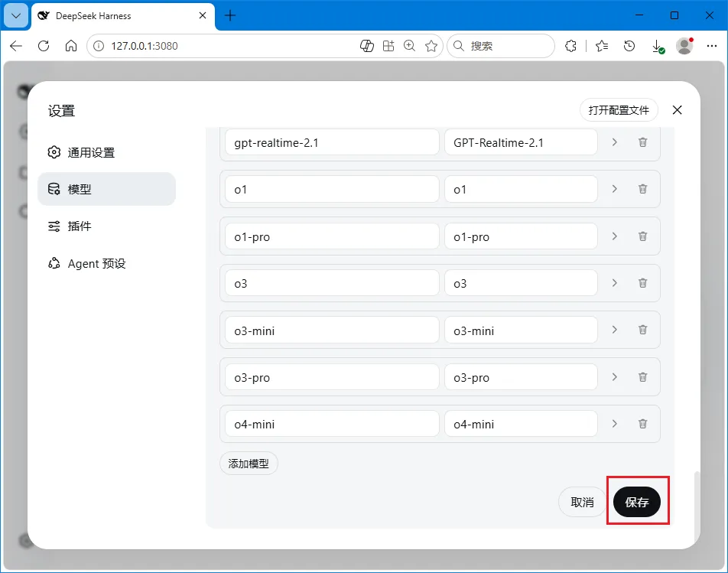
Task: Open Copilot icon in address bar
Action: pyautogui.click(x=367, y=45)
